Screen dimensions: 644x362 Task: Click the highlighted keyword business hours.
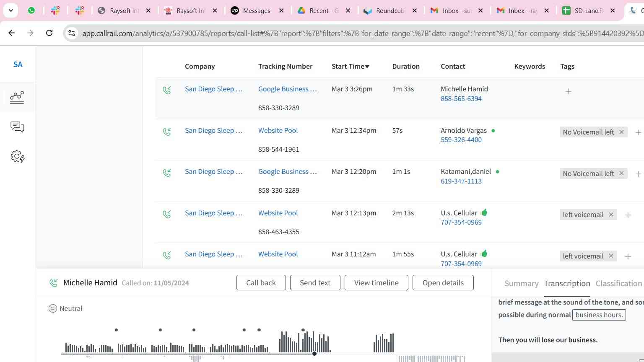point(599,315)
